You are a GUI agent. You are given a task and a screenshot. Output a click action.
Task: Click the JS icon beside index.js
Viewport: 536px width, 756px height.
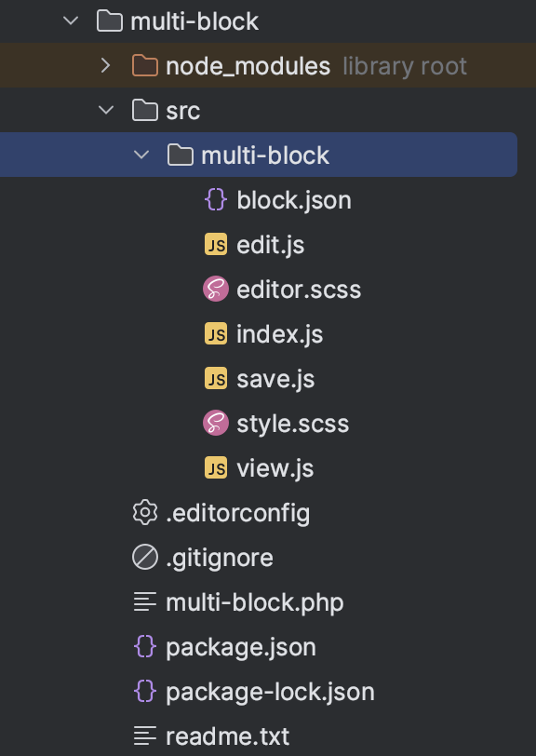click(x=216, y=334)
